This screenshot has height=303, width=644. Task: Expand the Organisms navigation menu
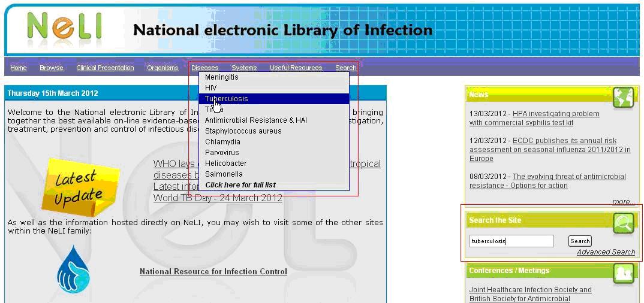coord(162,68)
